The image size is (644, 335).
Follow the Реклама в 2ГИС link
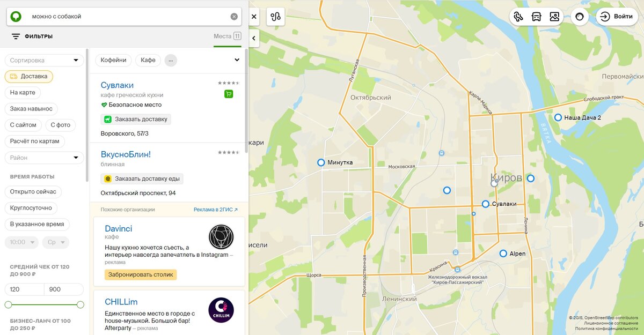216,210
